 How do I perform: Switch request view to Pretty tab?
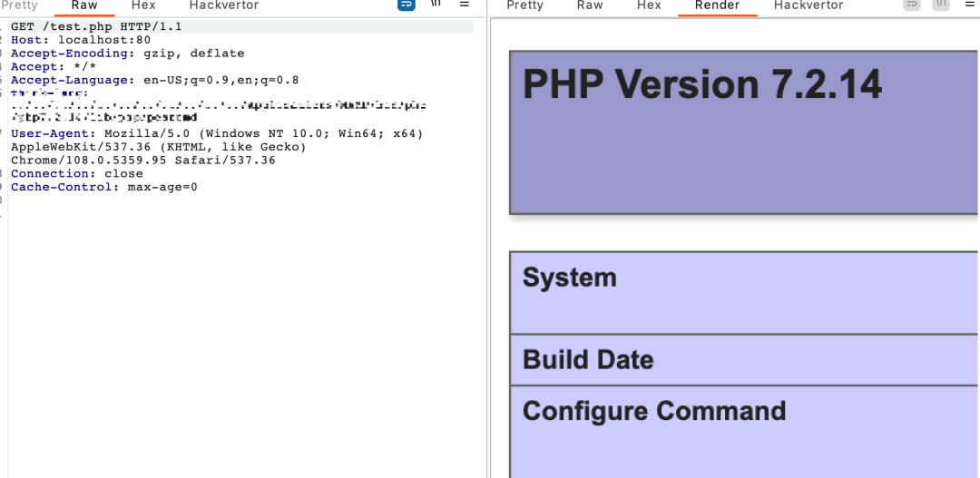point(20,5)
